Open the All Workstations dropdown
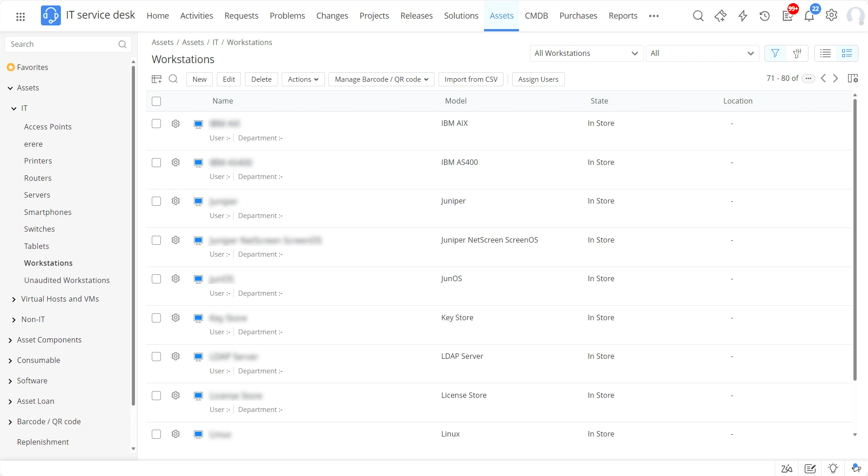This screenshot has height=476, width=868. [x=586, y=53]
